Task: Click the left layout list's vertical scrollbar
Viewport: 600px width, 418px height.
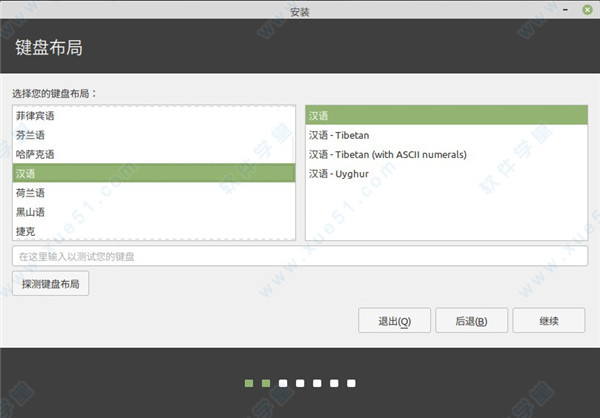Action: [x=293, y=172]
